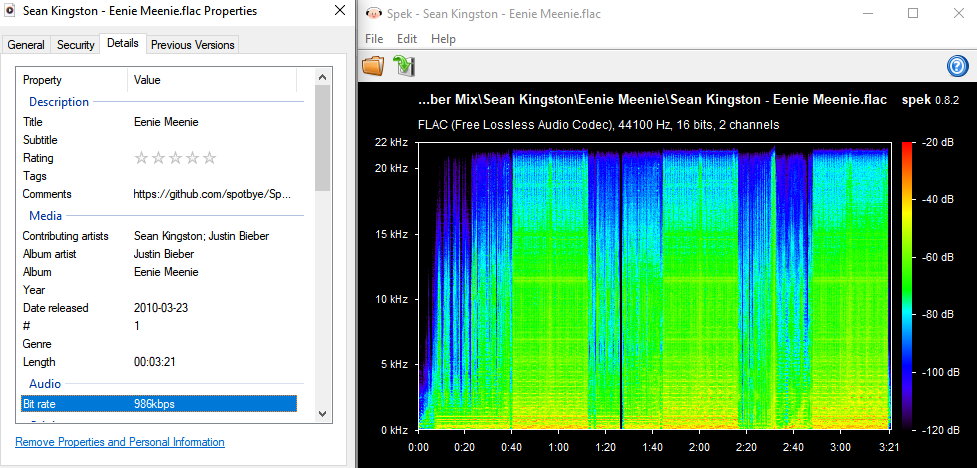The width and height of the screenshot is (977, 468).
Task: Maximize the Spek window
Action: point(913,13)
